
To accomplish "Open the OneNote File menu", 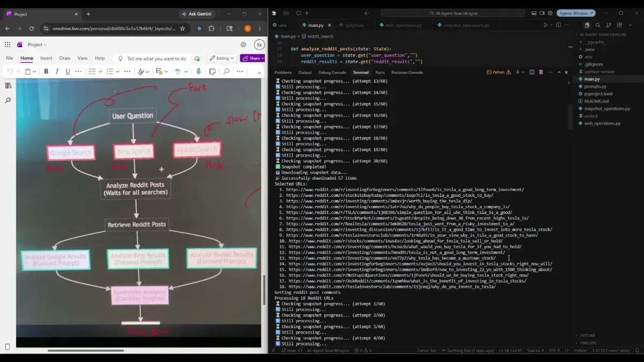I will click(x=9, y=58).
